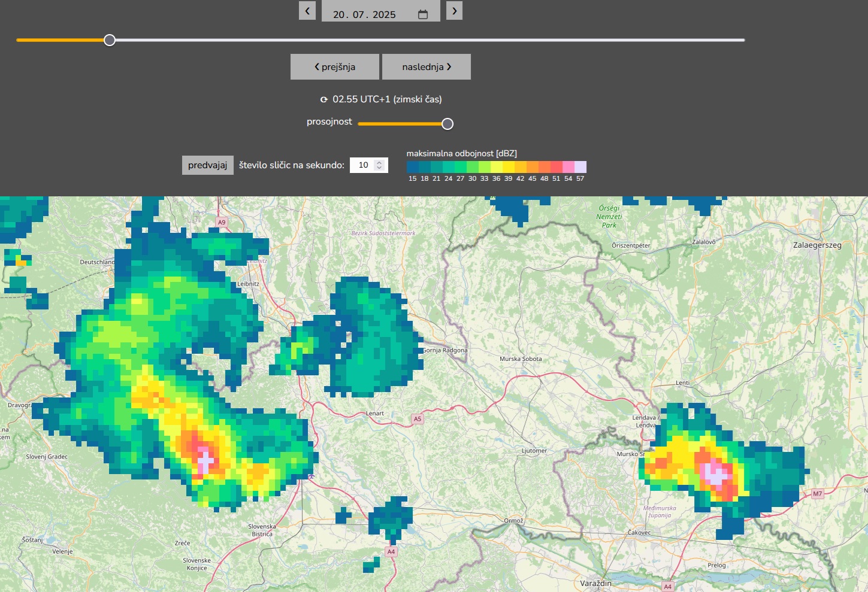This screenshot has height=592, width=868.
Task: Click the refresh icon next to 02.55 time
Action: pos(324,100)
